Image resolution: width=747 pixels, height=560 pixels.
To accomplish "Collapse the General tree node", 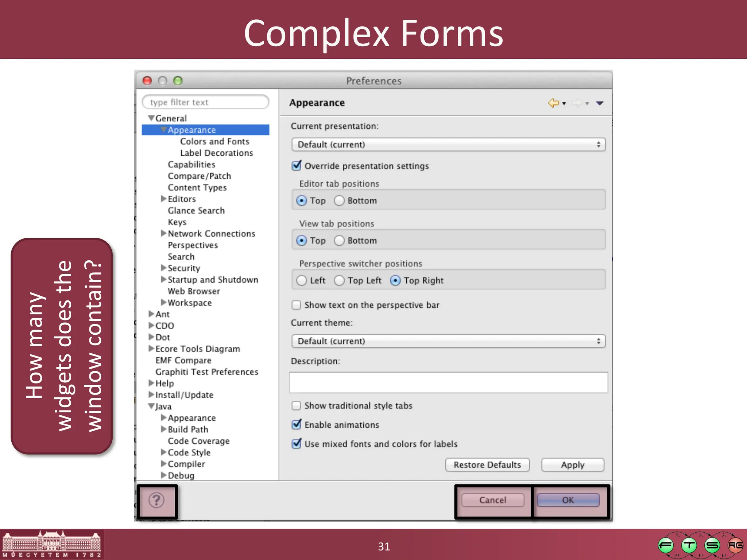I will point(151,118).
